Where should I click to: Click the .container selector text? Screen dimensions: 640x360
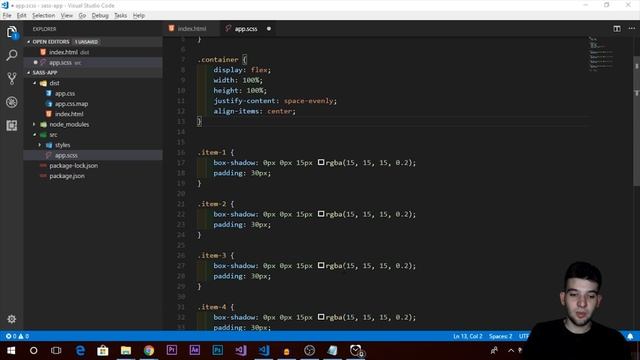point(218,60)
